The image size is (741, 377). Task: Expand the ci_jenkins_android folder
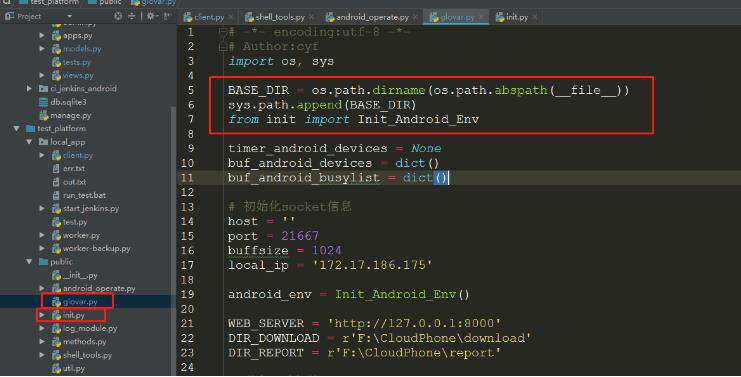[x=29, y=88]
